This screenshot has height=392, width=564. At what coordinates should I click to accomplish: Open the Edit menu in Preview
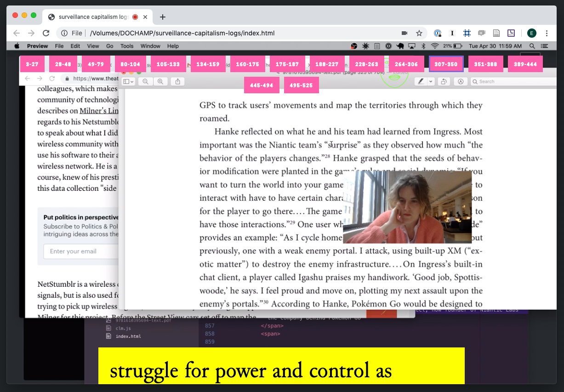tap(75, 46)
